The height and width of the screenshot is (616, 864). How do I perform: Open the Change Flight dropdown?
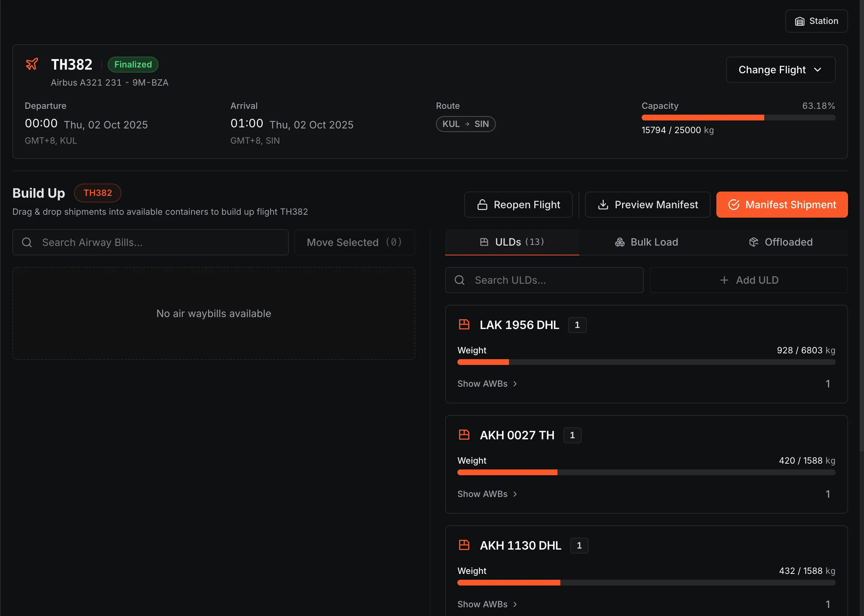click(x=780, y=70)
